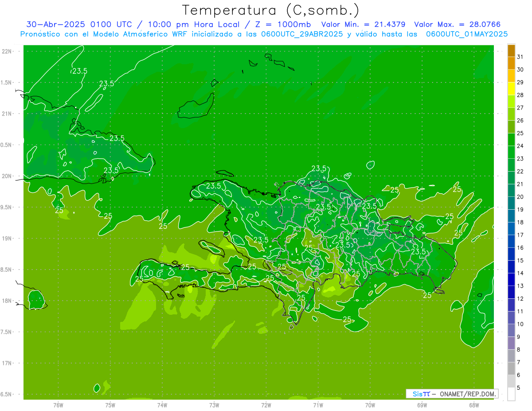Click the orange legend swatch between 30 and 31

pos(511,63)
